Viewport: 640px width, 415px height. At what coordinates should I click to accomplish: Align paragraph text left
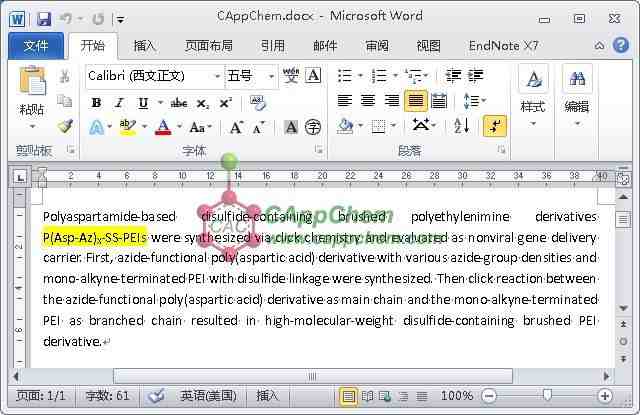pyautogui.click(x=345, y=101)
